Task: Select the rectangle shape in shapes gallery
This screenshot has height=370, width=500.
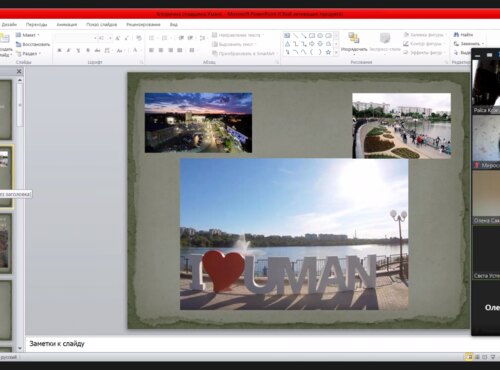Action: point(312,35)
